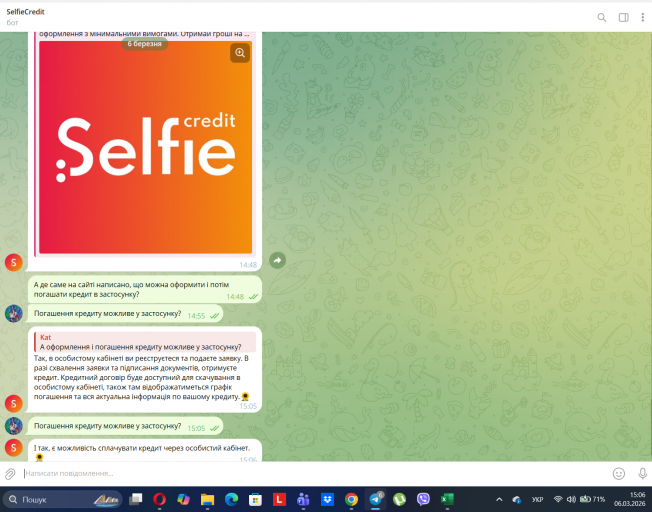Open Excel from the taskbar

pos(447,499)
